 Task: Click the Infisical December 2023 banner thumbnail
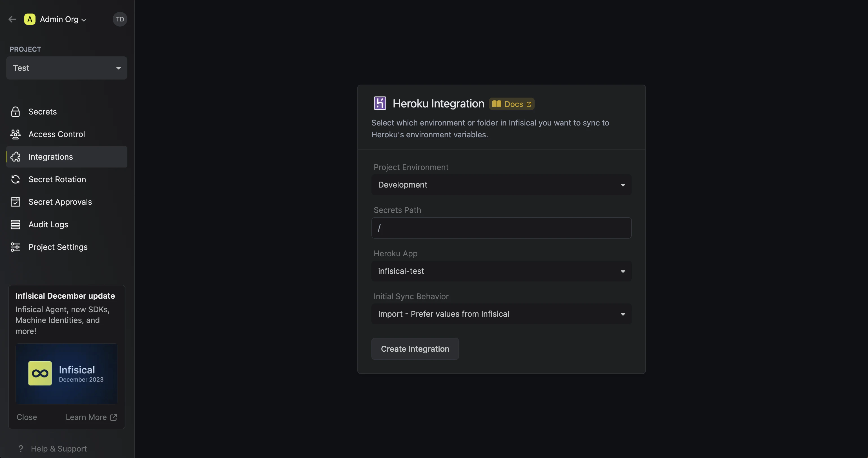[x=67, y=374]
